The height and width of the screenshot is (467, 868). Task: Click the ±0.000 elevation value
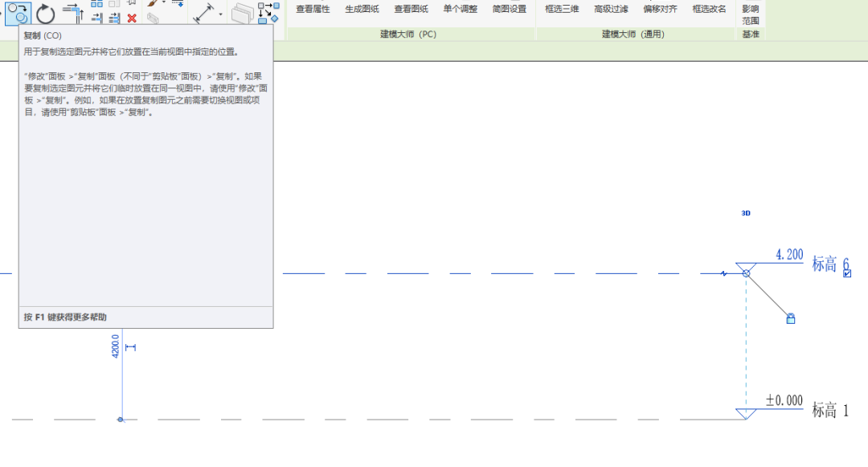point(784,400)
